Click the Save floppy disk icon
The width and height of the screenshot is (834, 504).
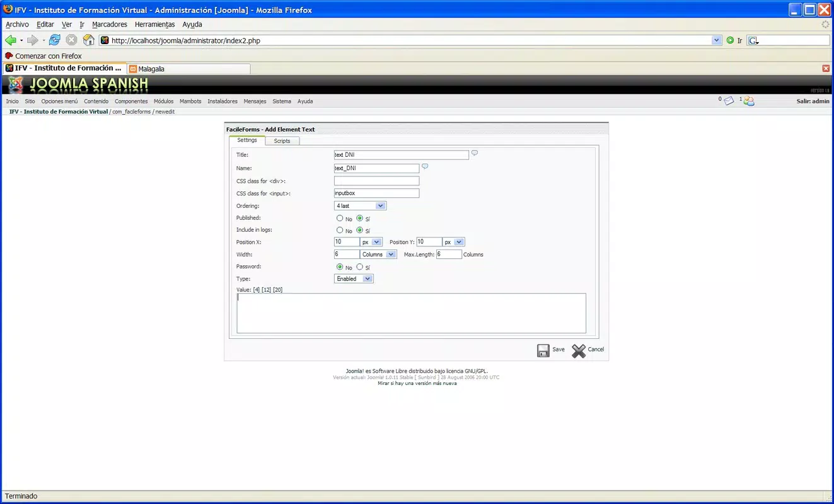pos(543,351)
